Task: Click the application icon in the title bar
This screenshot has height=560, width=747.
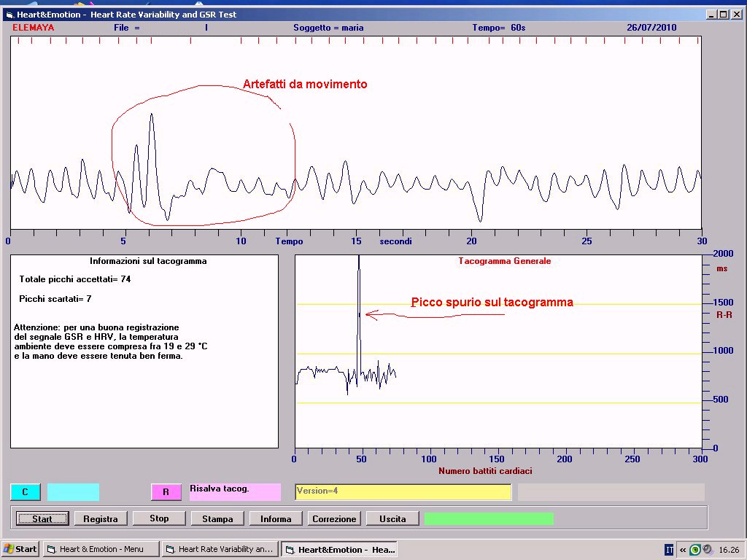Action: click(9, 15)
